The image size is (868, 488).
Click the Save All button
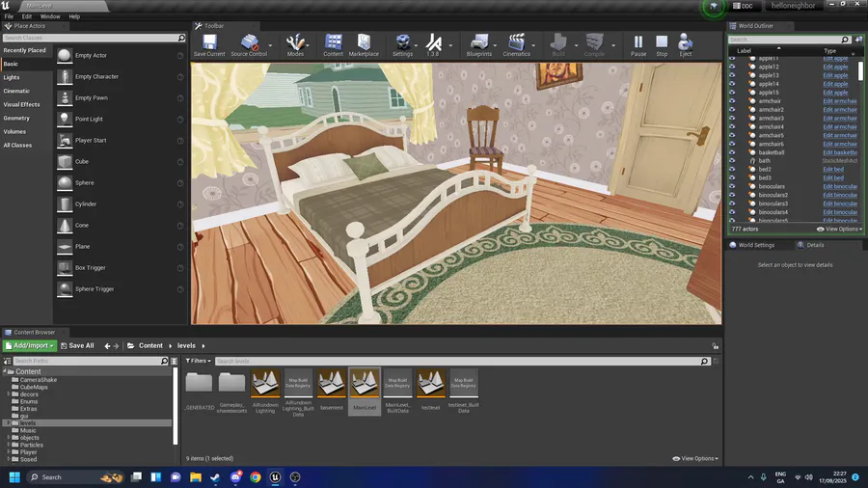77,346
